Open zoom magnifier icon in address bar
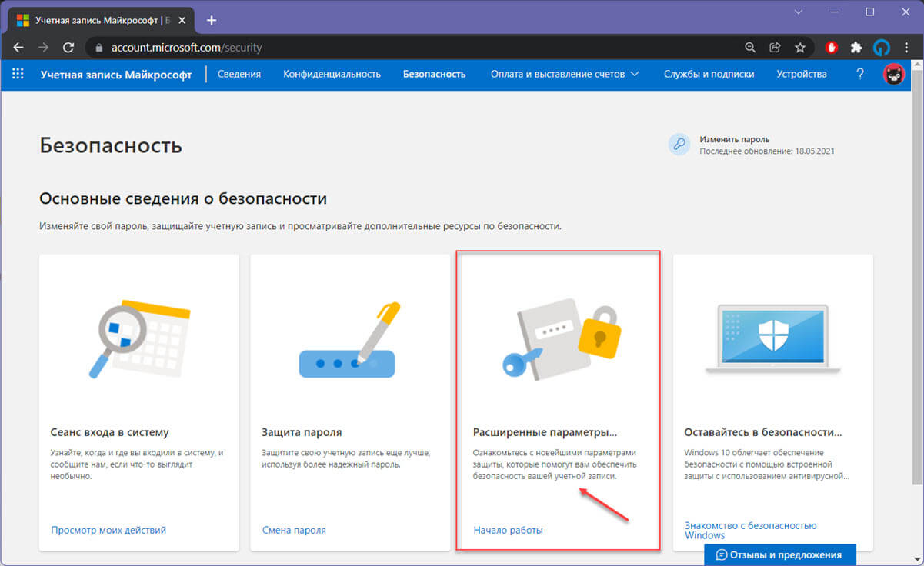 pos(750,48)
